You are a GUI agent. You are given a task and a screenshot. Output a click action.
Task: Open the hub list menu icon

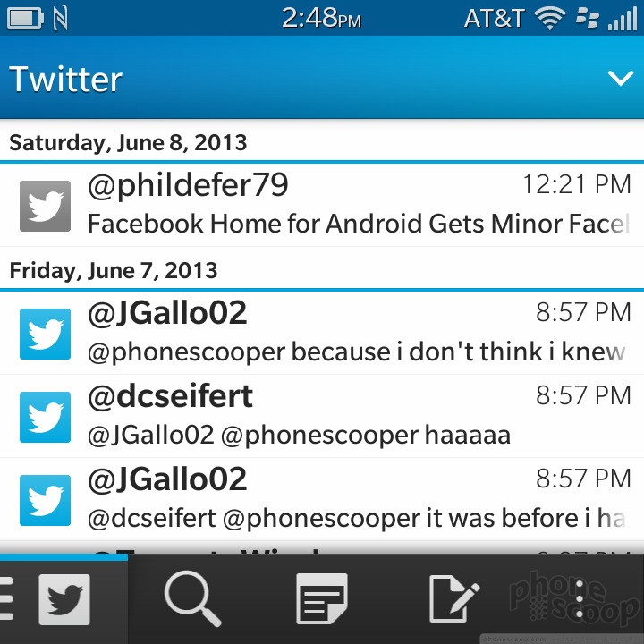click(6, 598)
